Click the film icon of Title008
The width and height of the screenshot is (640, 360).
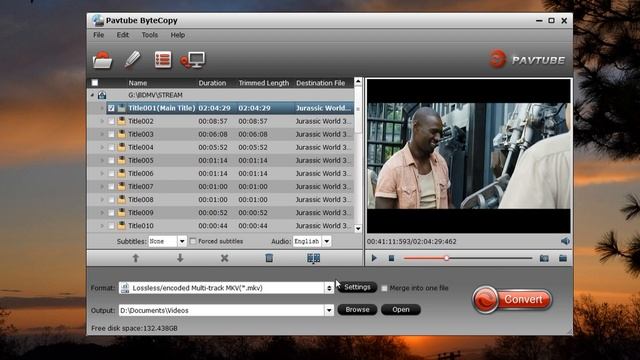click(x=121, y=200)
